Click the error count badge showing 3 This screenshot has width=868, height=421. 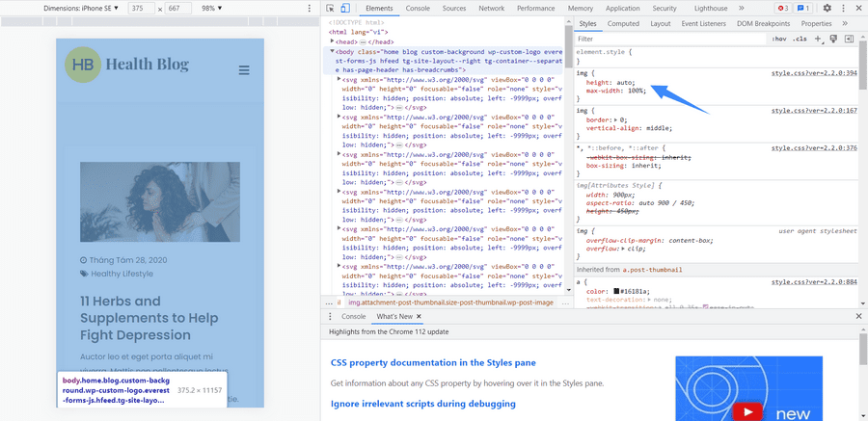(x=783, y=9)
